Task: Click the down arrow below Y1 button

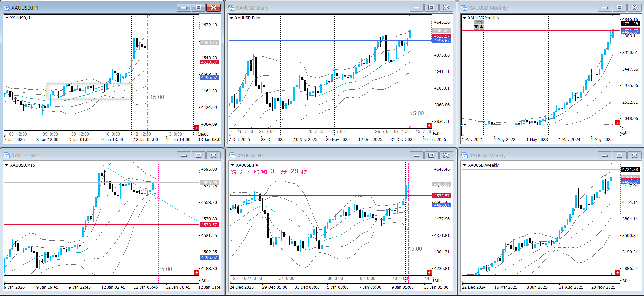Action: pyautogui.click(x=476, y=27)
